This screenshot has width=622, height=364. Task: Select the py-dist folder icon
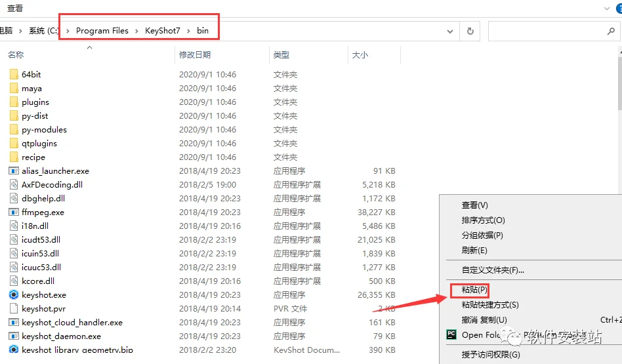click(14, 116)
